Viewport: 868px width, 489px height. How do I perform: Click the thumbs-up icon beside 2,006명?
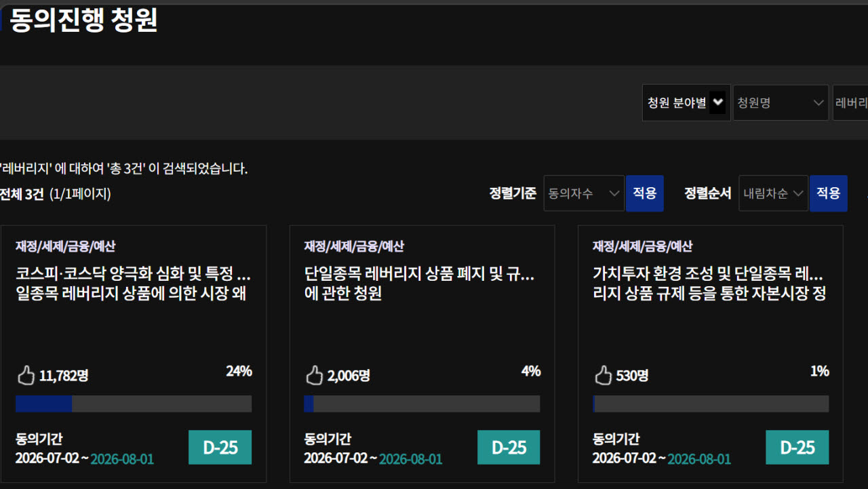(314, 375)
